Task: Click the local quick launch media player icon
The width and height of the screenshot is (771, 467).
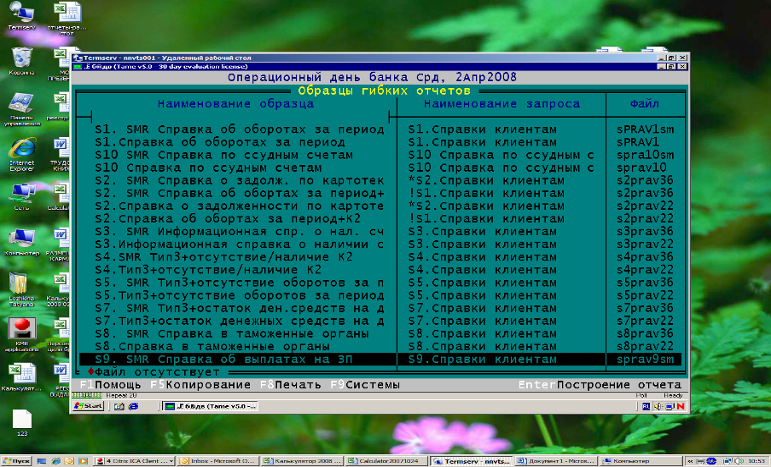Action: [x=83, y=461]
